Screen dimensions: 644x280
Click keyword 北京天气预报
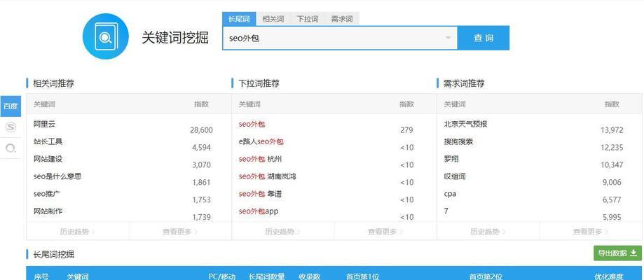click(x=465, y=124)
